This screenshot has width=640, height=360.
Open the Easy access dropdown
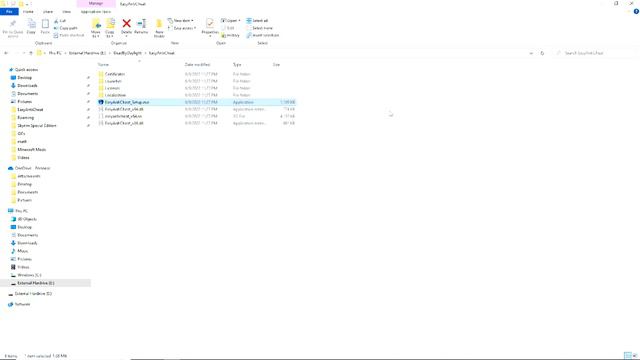(x=182, y=28)
